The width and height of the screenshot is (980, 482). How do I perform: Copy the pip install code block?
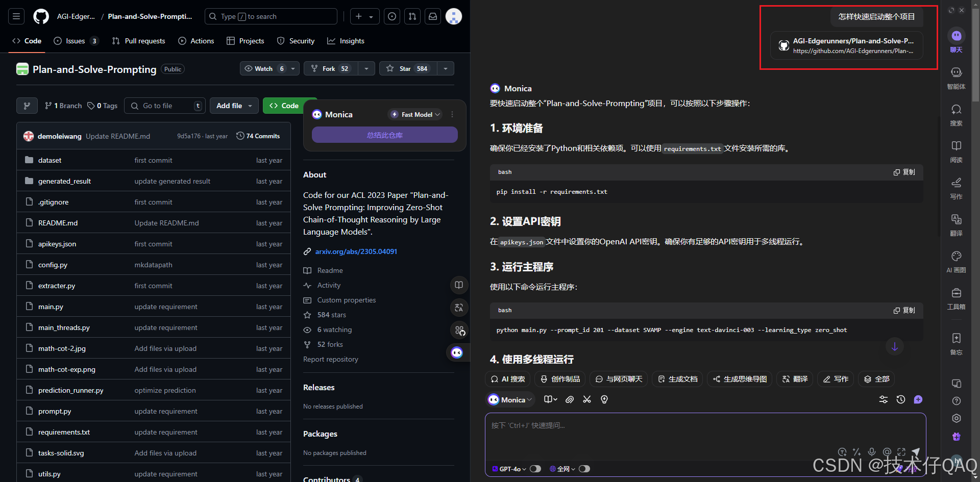point(904,172)
